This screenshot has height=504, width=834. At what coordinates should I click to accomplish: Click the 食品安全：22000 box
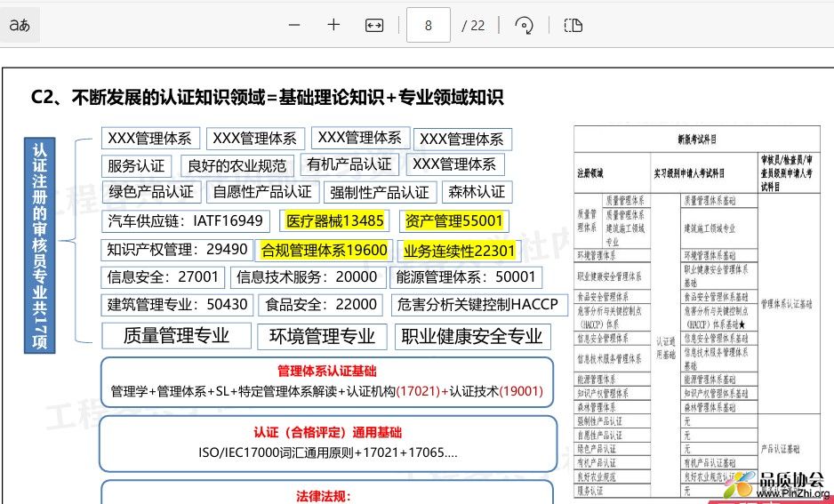tap(321, 305)
